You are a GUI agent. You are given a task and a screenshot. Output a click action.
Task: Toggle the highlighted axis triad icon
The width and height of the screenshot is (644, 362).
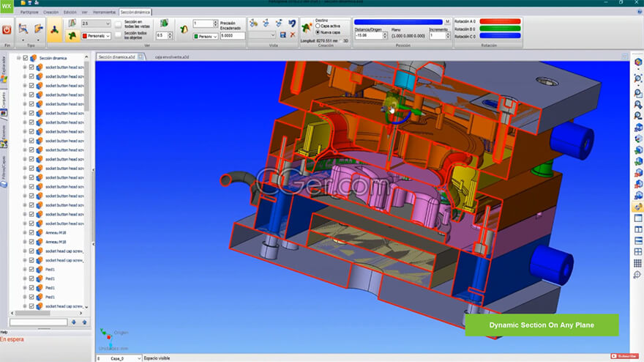54,29
